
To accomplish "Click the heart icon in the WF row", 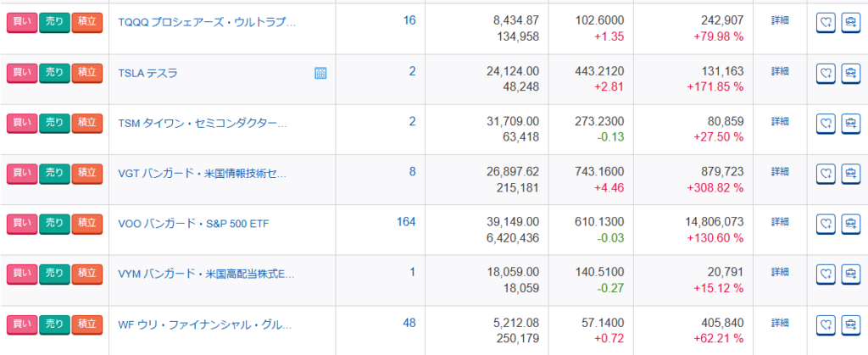I will (x=826, y=324).
